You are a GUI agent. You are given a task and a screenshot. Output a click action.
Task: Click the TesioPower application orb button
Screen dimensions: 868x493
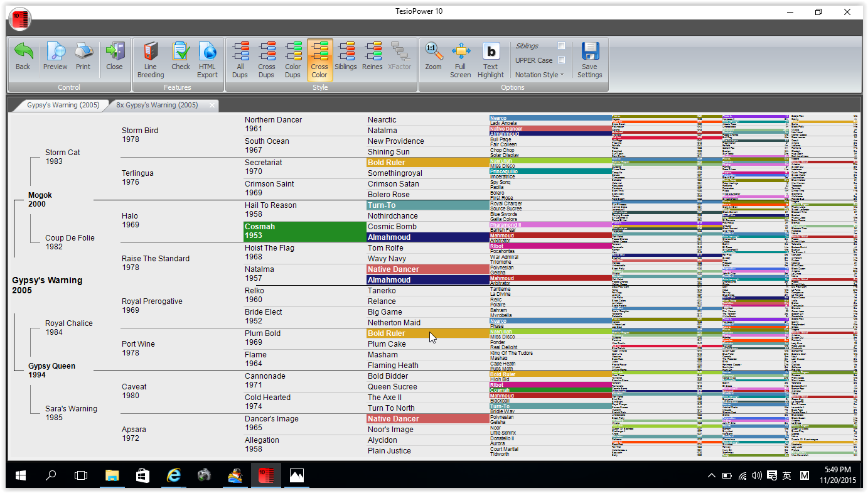[x=20, y=20]
